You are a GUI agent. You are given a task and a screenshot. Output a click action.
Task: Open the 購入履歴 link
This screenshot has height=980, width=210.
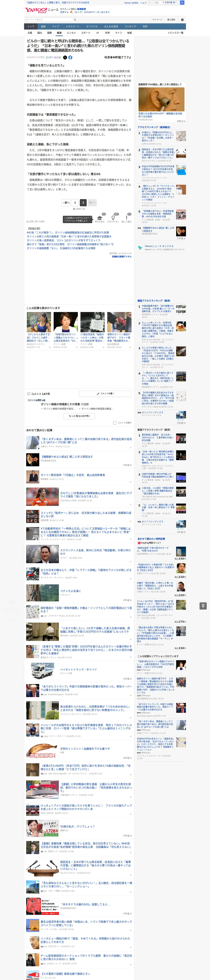[x=171, y=20]
